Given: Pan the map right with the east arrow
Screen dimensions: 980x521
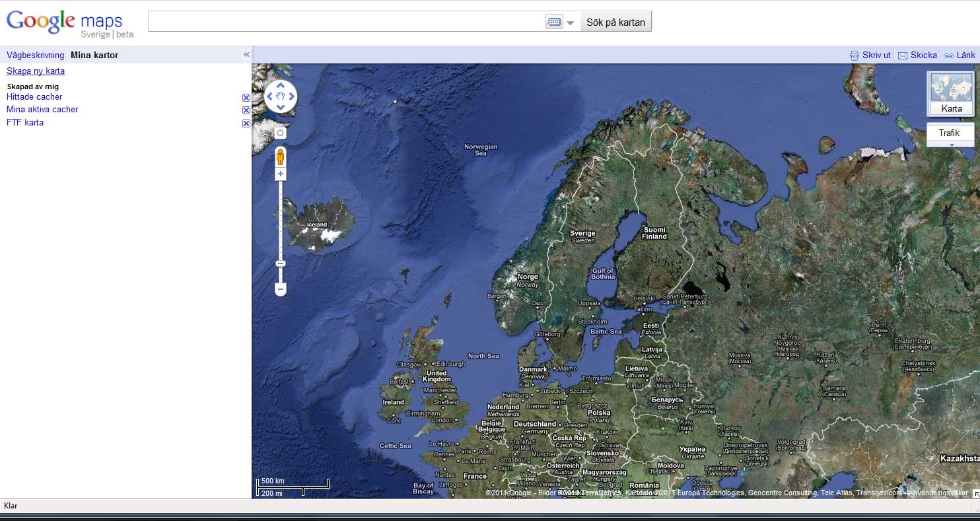Looking at the screenshot, I should point(292,97).
